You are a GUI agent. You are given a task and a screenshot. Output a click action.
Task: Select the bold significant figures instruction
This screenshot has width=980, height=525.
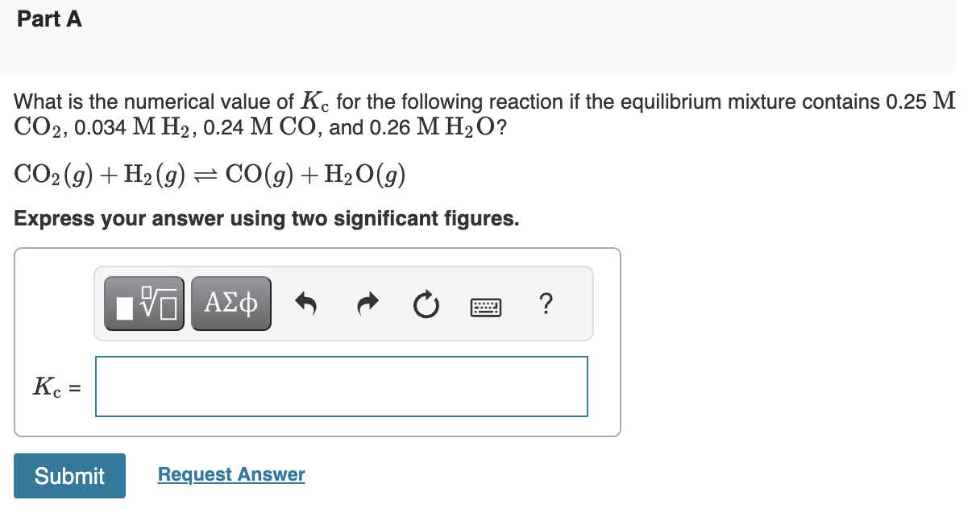click(x=266, y=218)
